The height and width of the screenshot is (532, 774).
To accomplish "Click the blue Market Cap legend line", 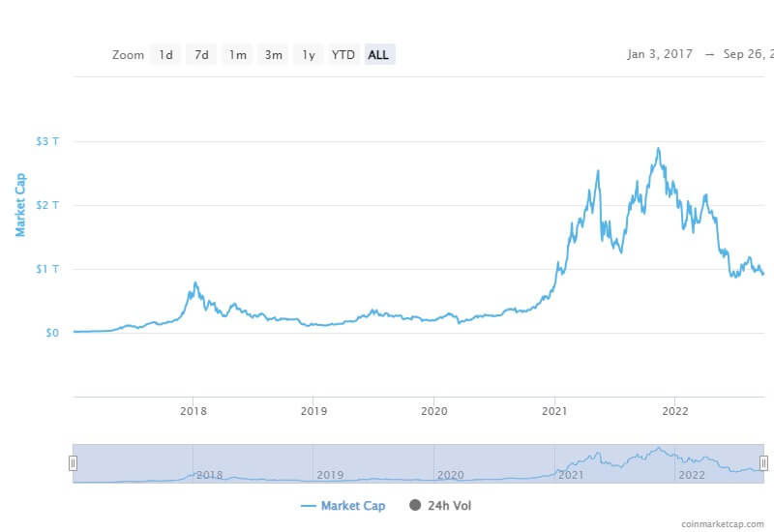I will point(309,506).
